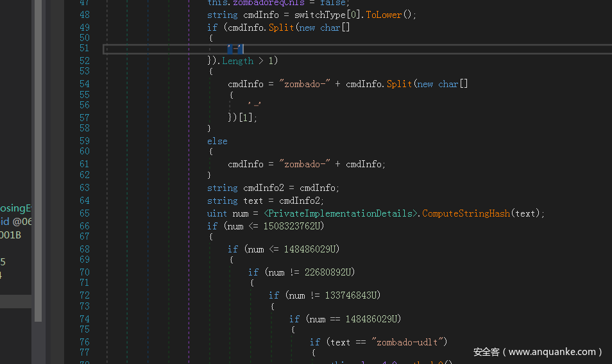Click the zombadoreqCnls field on line 47
Viewport: 612px width, 364px height.
point(269,3)
